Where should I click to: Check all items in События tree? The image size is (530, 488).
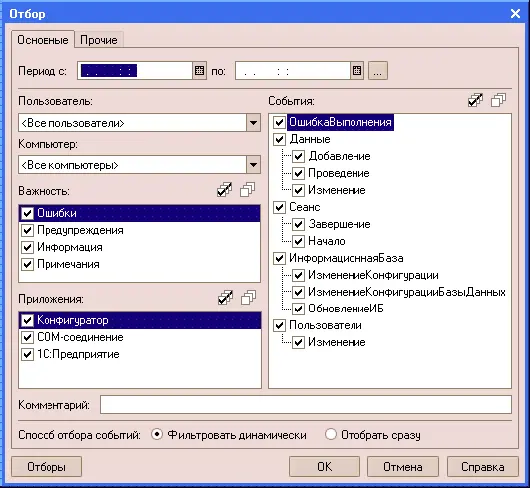pos(476,100)
